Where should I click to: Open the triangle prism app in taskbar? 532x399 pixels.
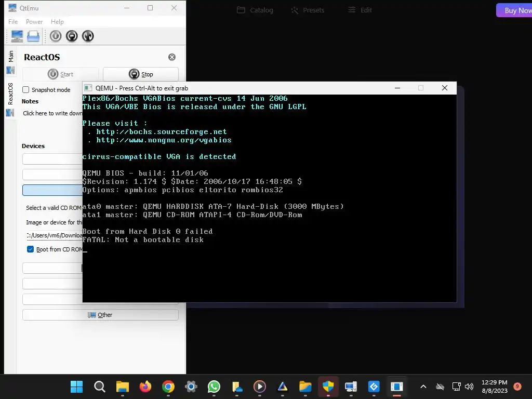[x=282, y=387]
